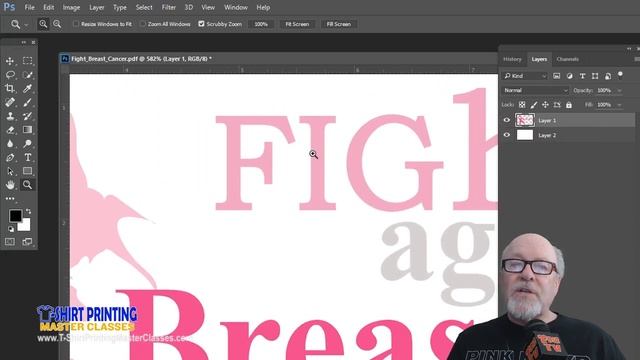Lock artboard nesting
640x360 pixels.
[x=557, y=105]
